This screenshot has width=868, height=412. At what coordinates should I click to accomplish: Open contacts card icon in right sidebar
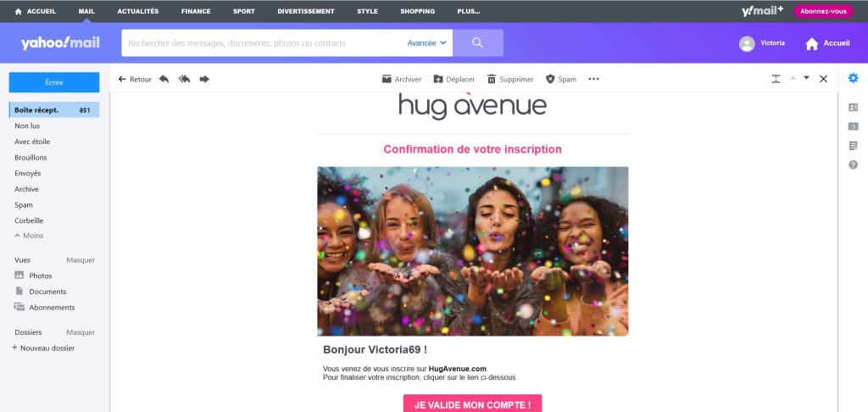point(853,108)
